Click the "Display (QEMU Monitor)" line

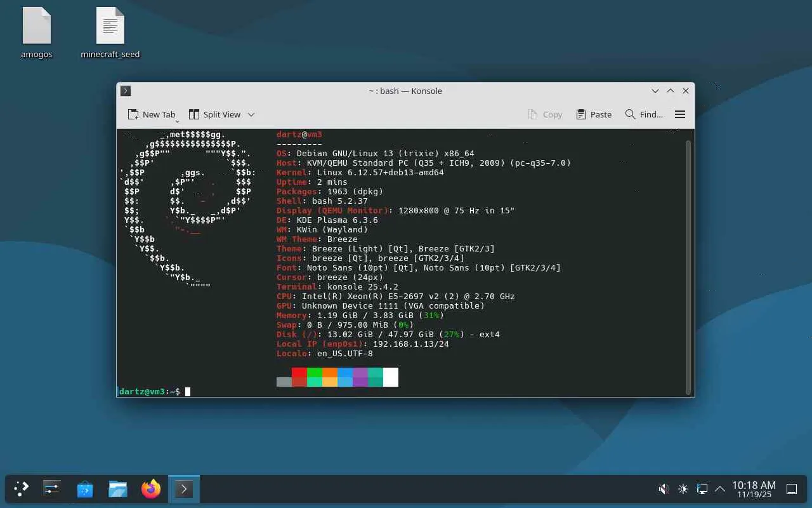click(396, 211)
